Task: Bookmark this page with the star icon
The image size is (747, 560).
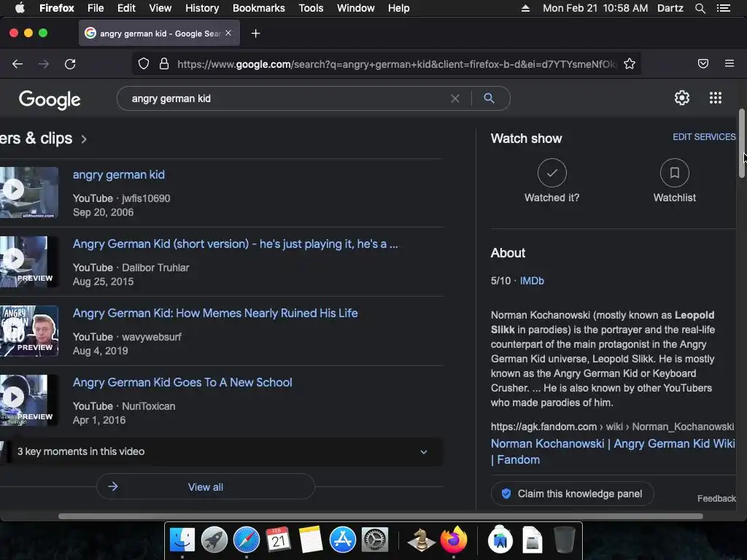Action: coord(630,63)
